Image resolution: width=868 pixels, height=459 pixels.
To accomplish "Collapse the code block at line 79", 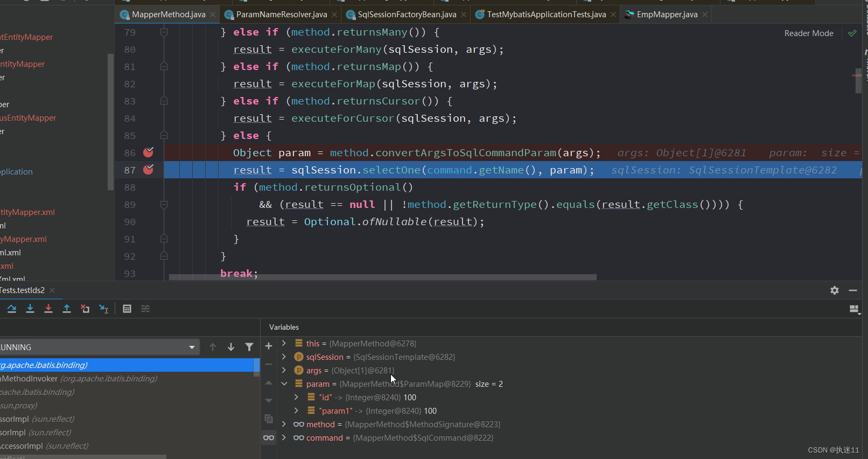I will [164, 32].
